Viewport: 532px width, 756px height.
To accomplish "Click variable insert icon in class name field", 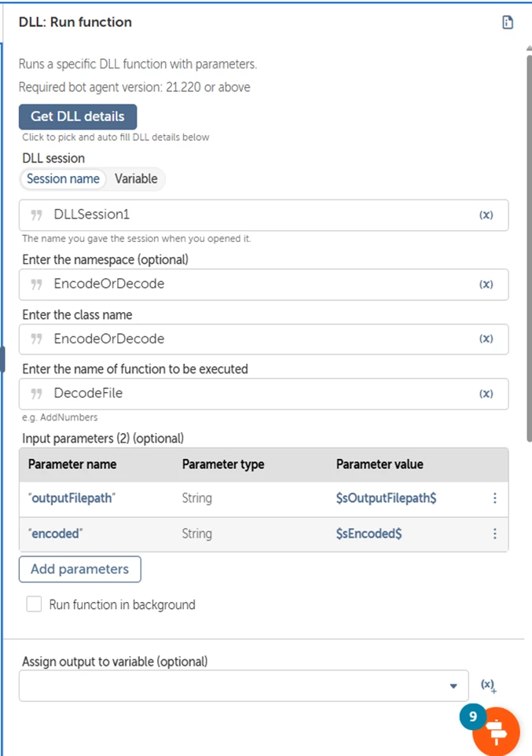I will (x=486, y=339).
